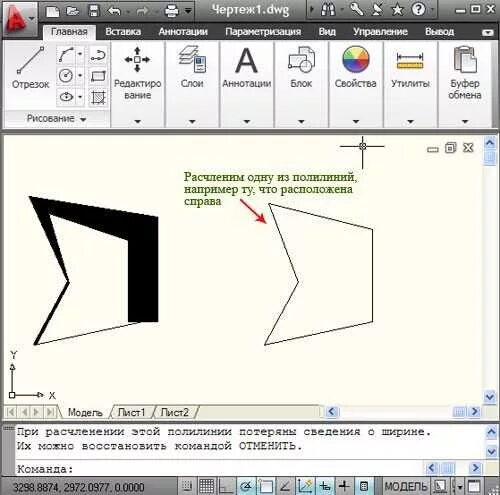500x495 pixels.
Task: Click the Буфер обмена panel button
Action: point(465,73)
